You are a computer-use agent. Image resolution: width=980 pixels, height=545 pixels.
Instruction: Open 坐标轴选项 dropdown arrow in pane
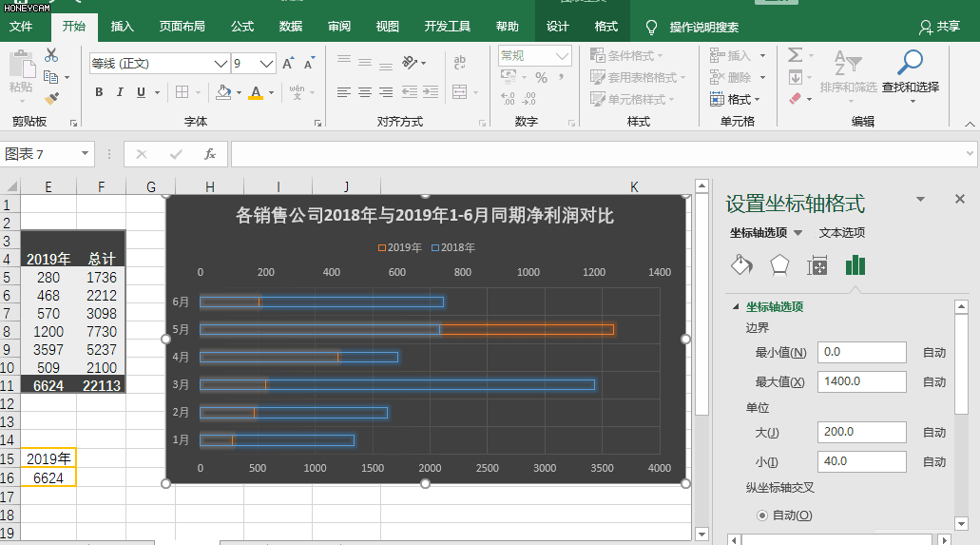point(798,233)
